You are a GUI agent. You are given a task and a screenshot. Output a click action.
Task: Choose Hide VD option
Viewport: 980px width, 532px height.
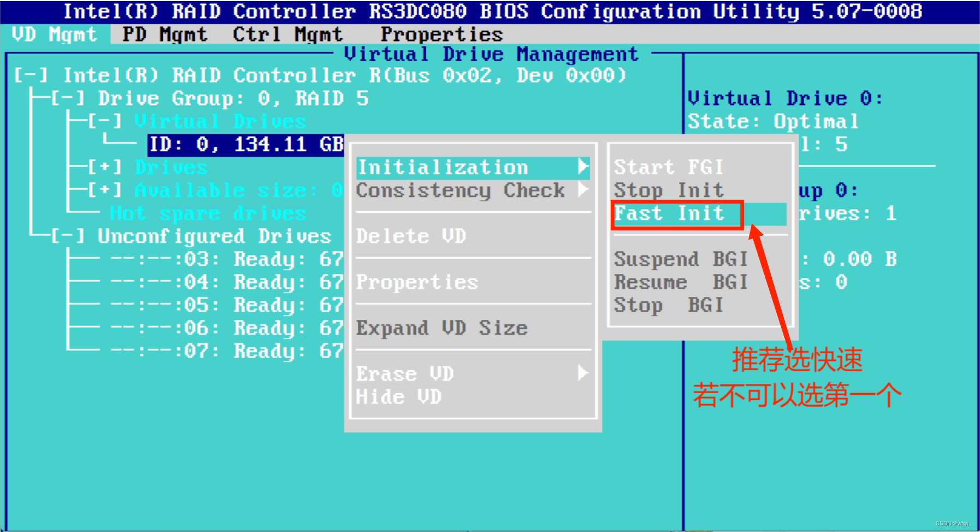click(399, 397)
